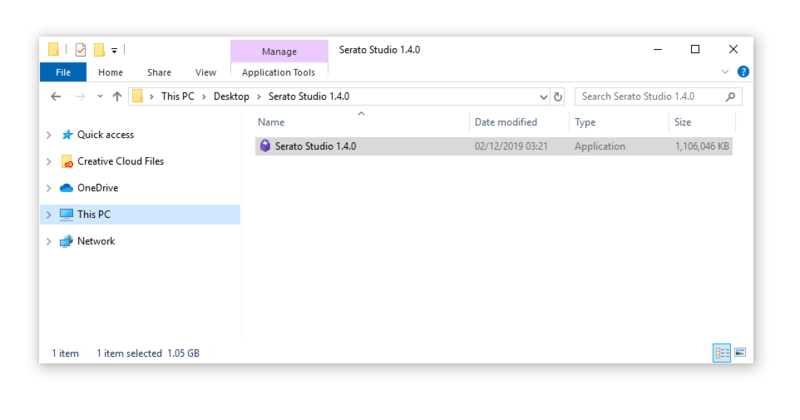Click the Back navigation arrow
The image size is (800, 420).
click(x=56, y=97)
